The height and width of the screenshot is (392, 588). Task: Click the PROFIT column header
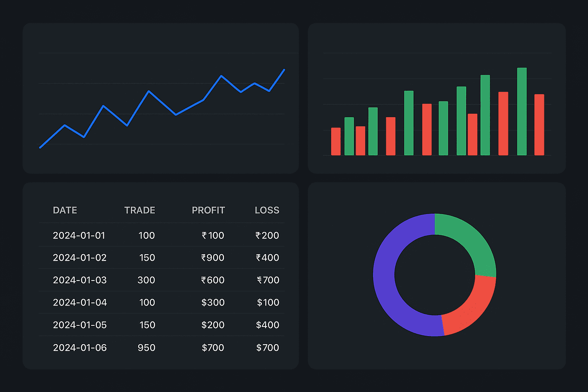coord(208,210)
